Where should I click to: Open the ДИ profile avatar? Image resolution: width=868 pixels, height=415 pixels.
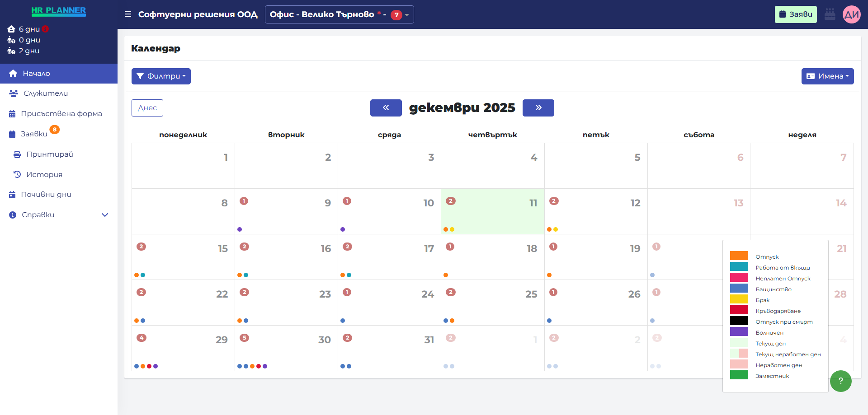[x=853, y=14]
